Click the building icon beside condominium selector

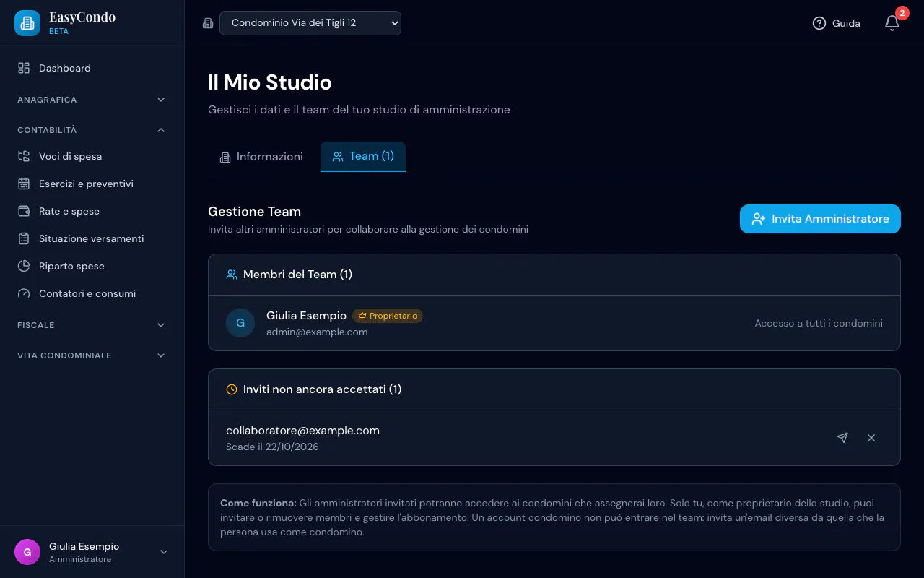[x=208, y=23]
